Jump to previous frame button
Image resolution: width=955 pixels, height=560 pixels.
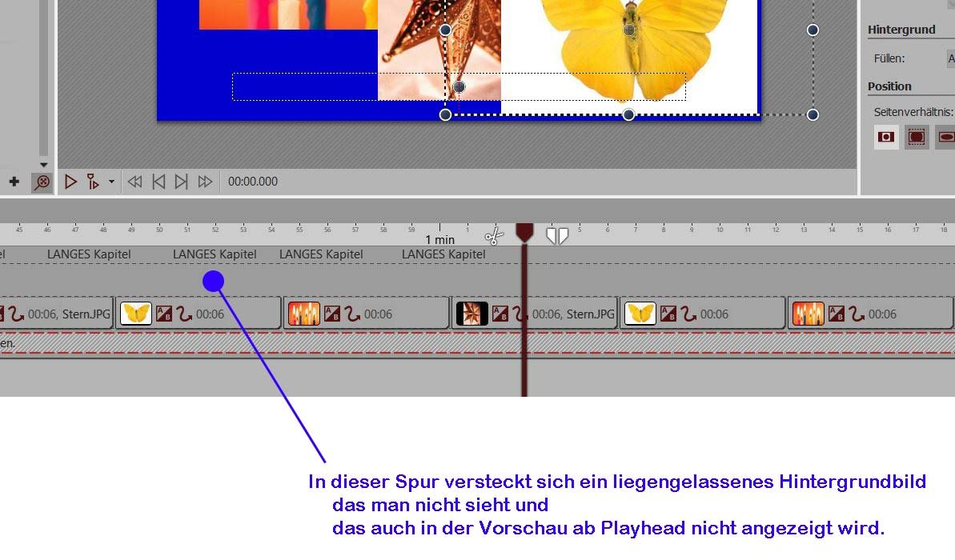(x=158, y=182)
